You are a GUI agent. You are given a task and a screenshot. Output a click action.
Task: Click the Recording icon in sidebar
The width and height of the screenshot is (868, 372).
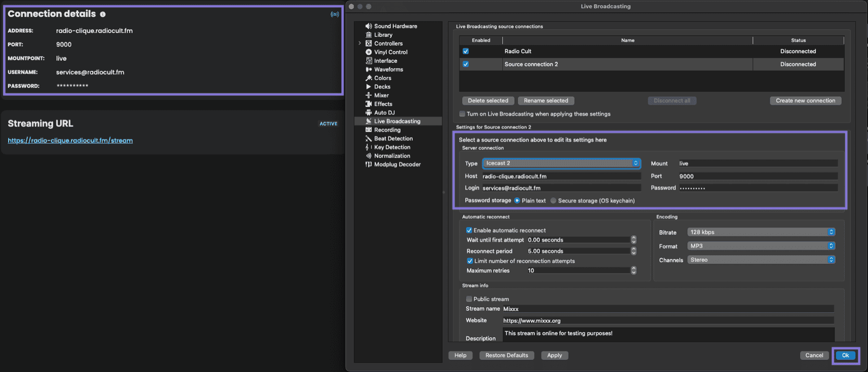[x=369, y=130]
